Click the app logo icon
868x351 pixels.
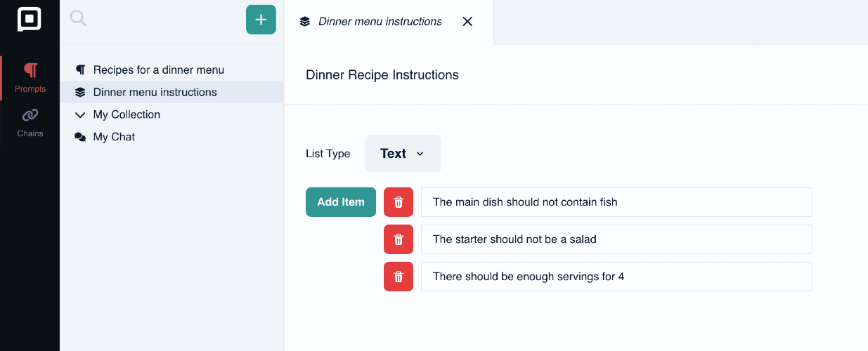(x=30, y=19)
